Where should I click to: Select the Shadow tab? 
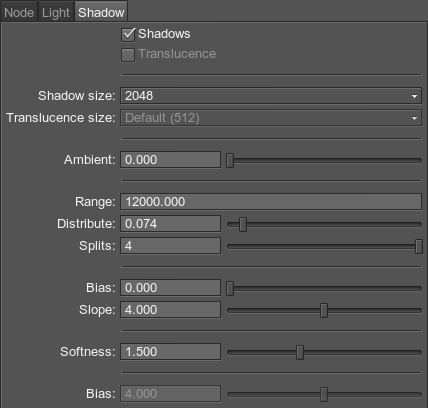(101, 12)
